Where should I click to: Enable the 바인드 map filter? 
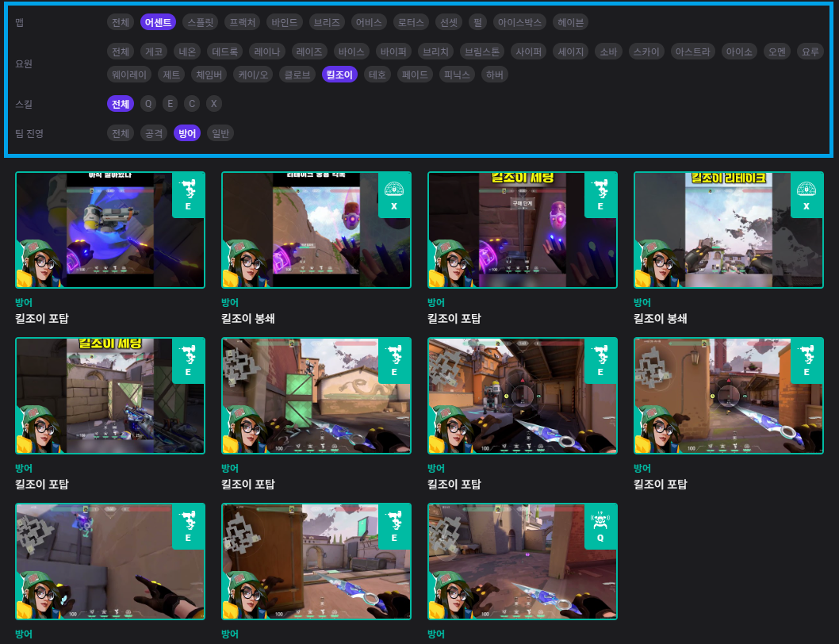[x=284, y=22]
